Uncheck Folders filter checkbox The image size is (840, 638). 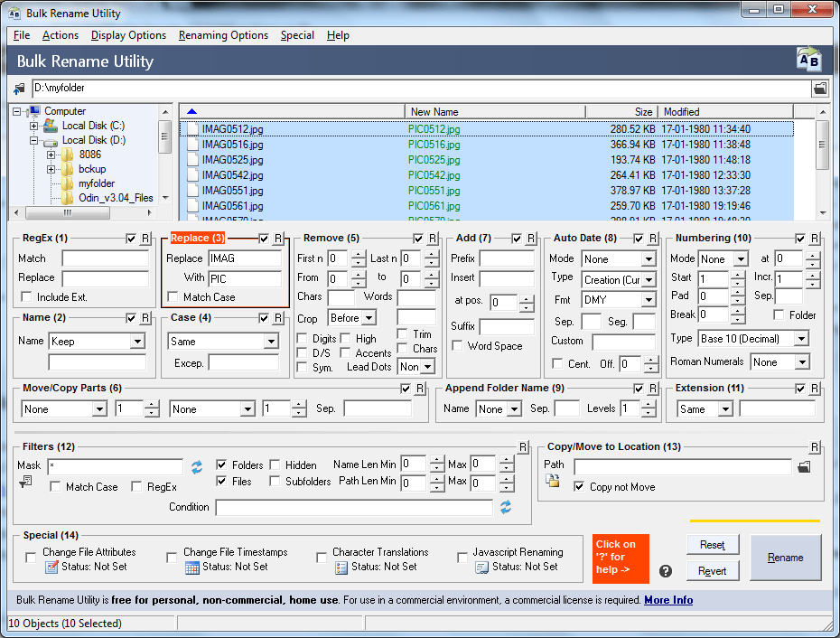coord(221,464)
